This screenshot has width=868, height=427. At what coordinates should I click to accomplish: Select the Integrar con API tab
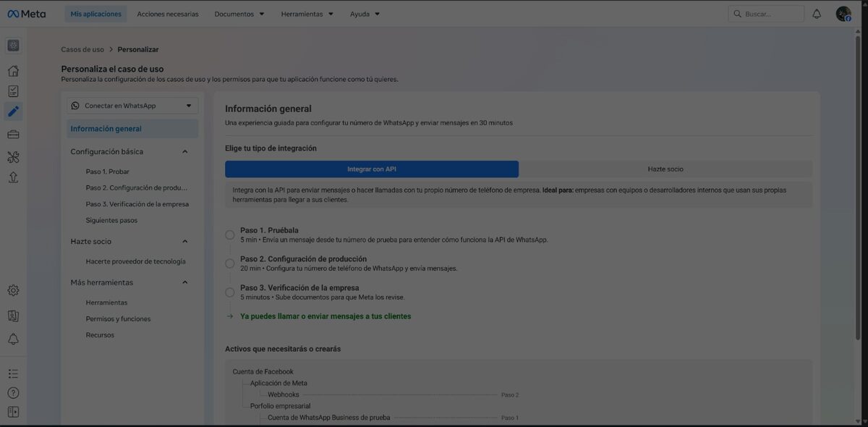tap(372, 169)
